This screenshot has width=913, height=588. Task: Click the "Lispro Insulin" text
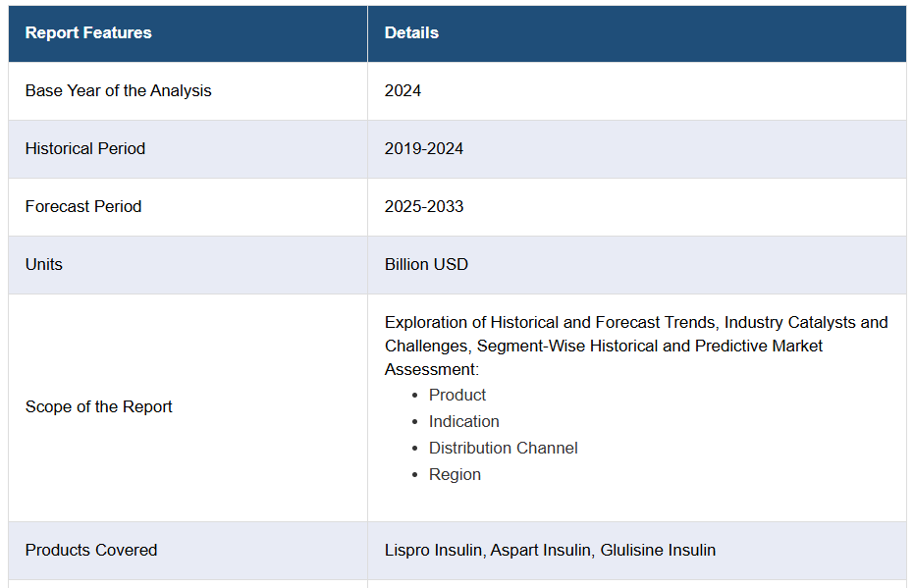click(x=434, y=551)
